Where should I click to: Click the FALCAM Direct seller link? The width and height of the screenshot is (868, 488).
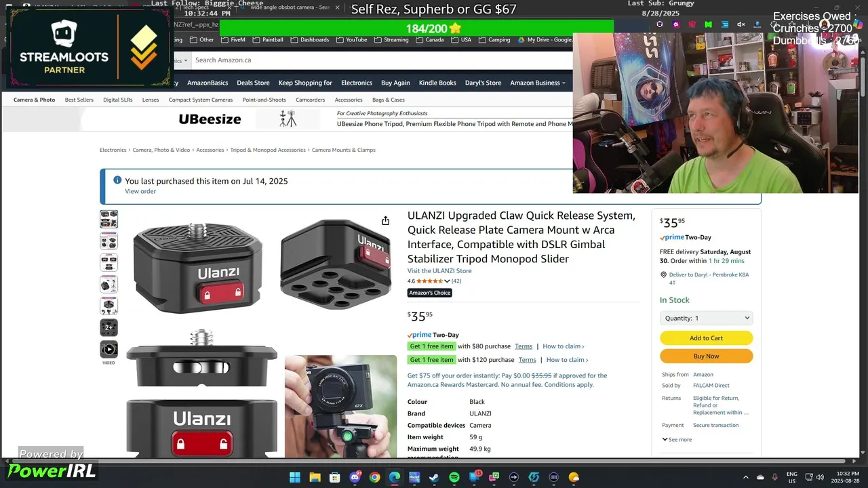[711, 386]
